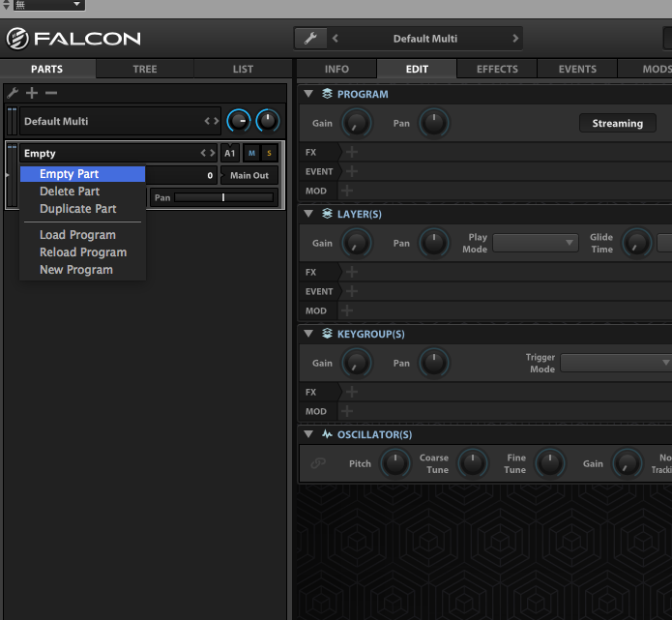Click the Program section layers icon
The image size is (672, 620).
[x=327, y=94]
